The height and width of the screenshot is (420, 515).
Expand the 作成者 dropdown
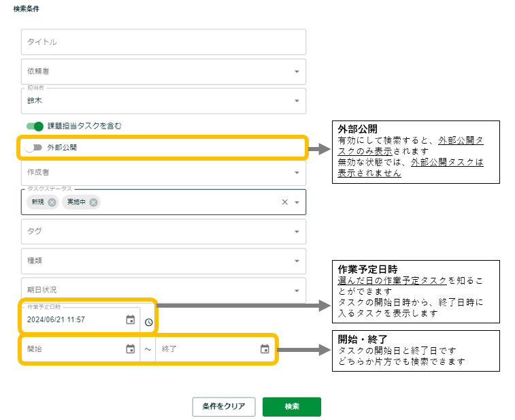297,173
